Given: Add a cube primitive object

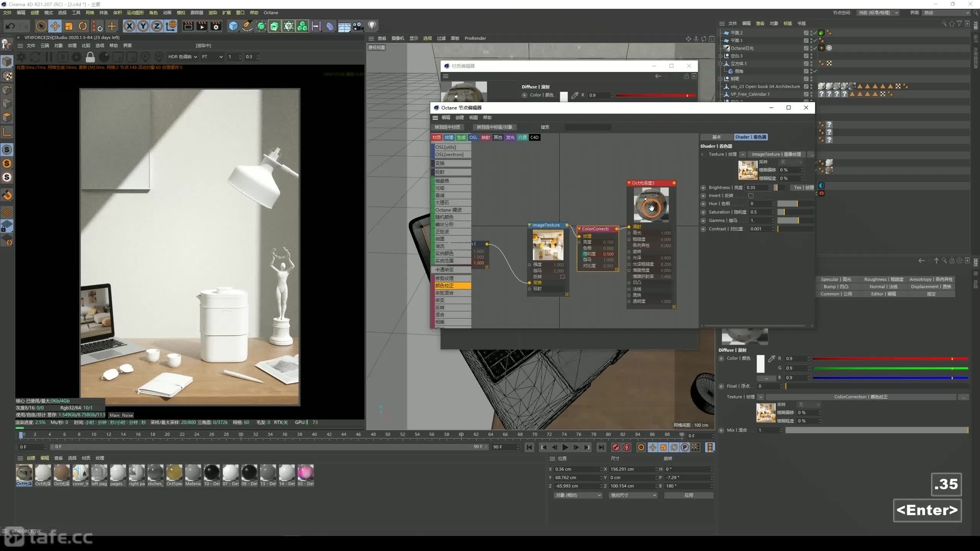Looking at the screenshot, I should (233, 26).
